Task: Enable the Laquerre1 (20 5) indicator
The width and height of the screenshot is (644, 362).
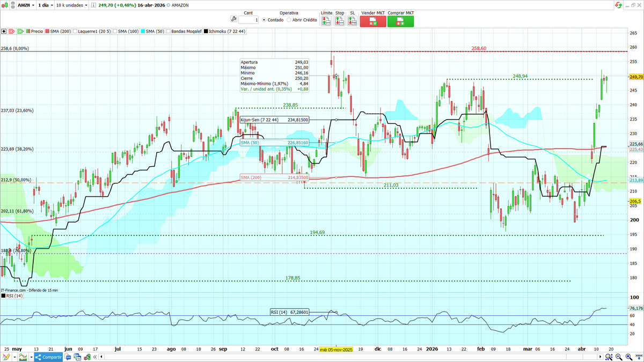Action: click(92, 32)
